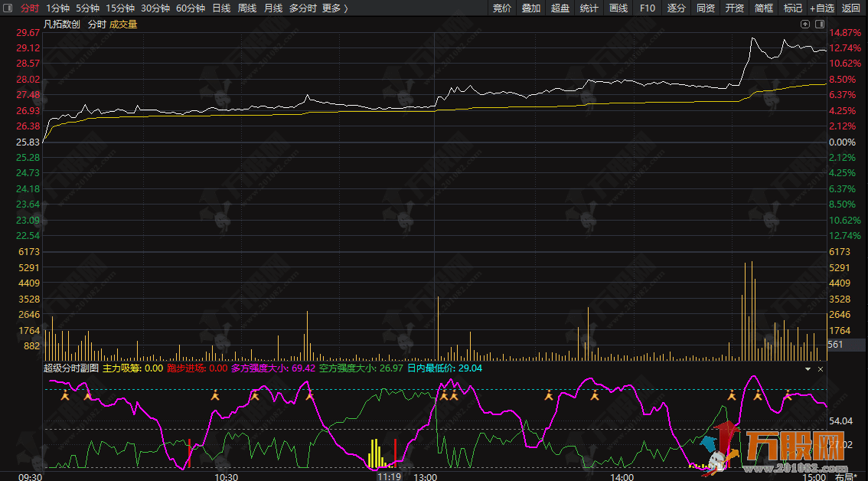
Task: Close the 超级分时副图 indicator panel
Action: click(x=821, y=368)
